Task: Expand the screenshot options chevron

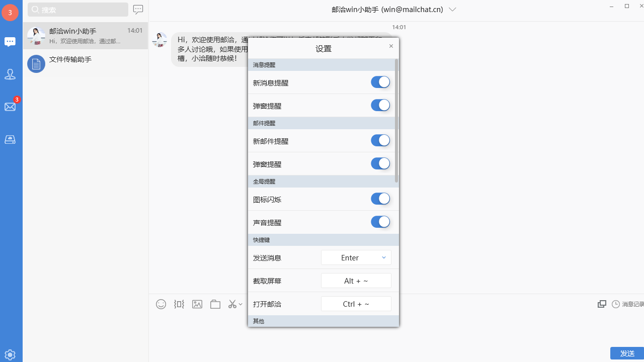Action: pos(241,305)
